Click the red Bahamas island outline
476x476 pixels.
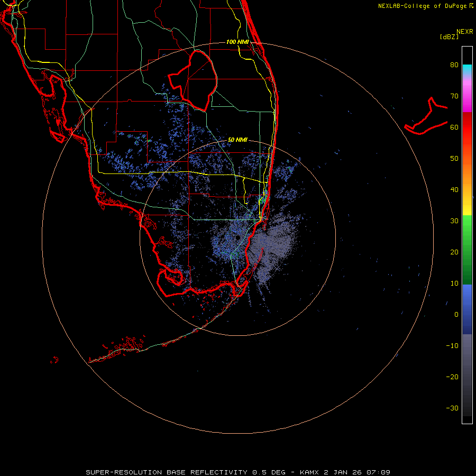click(x=426, y=116)
